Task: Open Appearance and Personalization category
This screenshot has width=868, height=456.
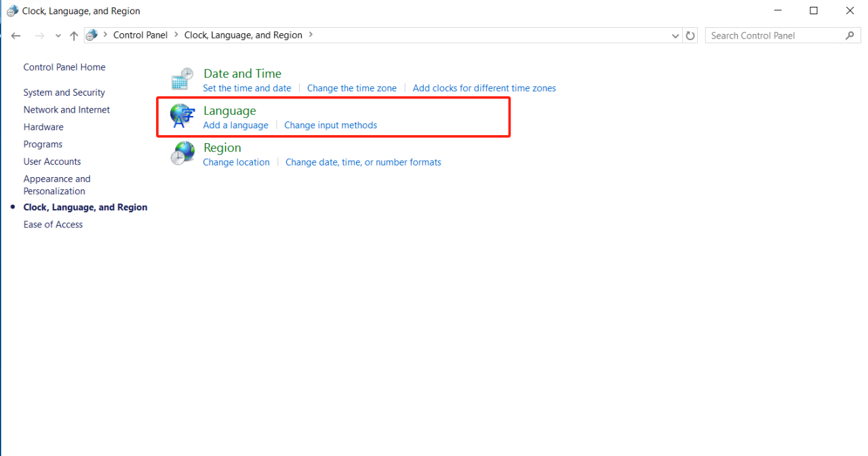Action: tap(57, 185)
